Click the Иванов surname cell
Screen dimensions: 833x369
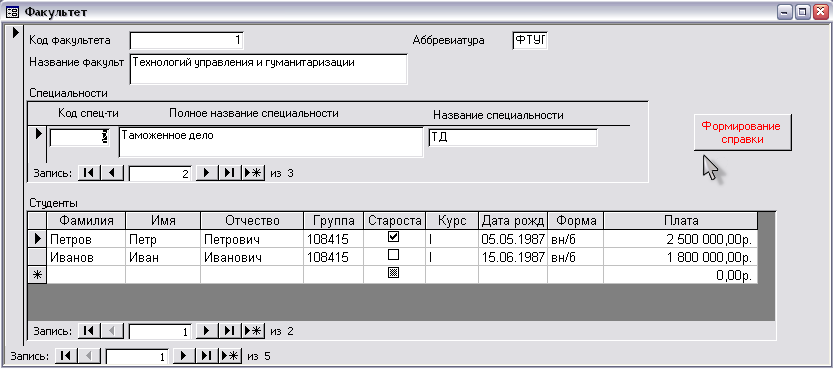pyautogui.click(x=86, y=258)
